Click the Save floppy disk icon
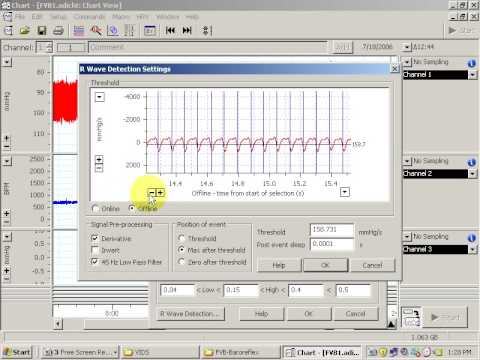Screen dimensions: 480x360 42,31
